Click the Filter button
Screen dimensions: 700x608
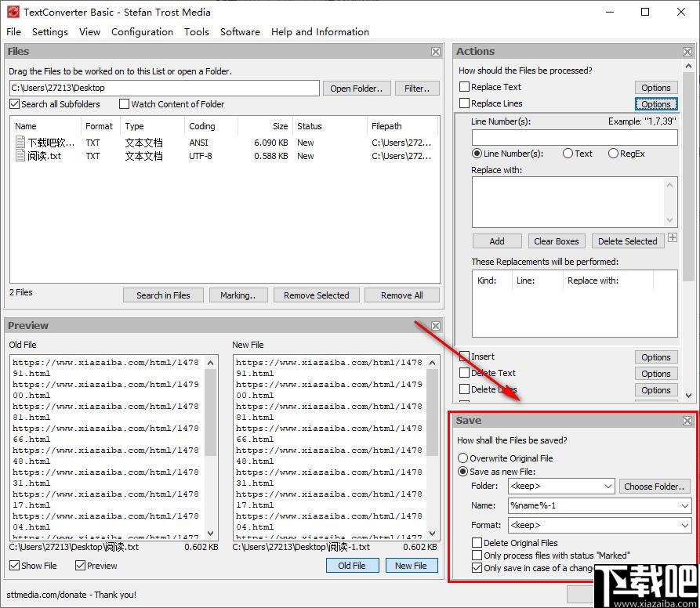pos(417,89)
